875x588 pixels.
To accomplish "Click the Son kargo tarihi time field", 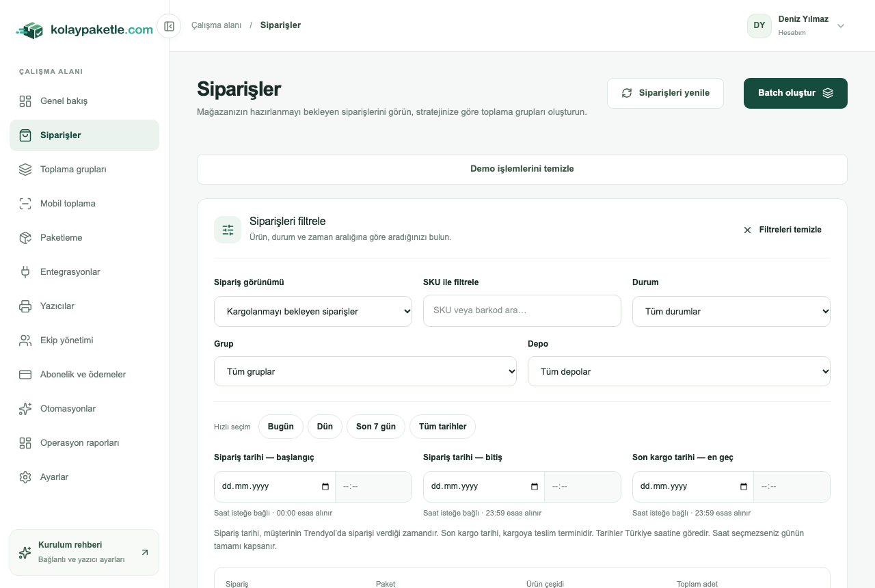I will 792,487.
